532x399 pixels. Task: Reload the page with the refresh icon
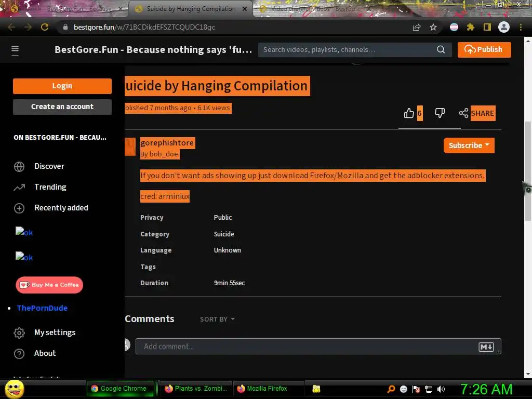[45, 27]
